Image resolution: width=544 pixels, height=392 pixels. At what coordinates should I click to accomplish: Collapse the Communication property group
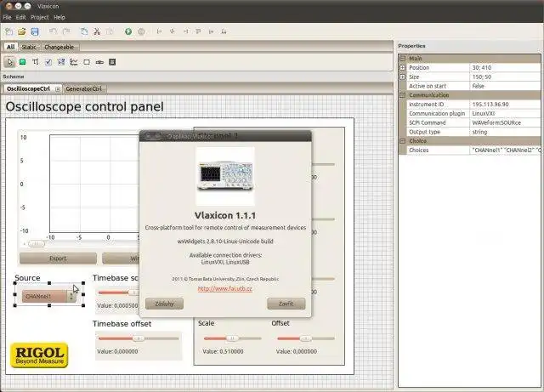tap(402, 95)
